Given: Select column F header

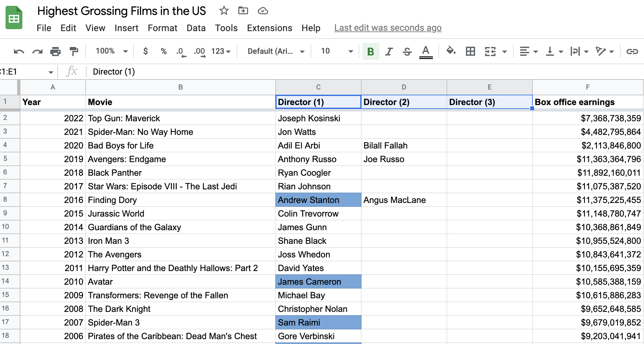Looking at the screenshot, I should click(x=588, y=87).
